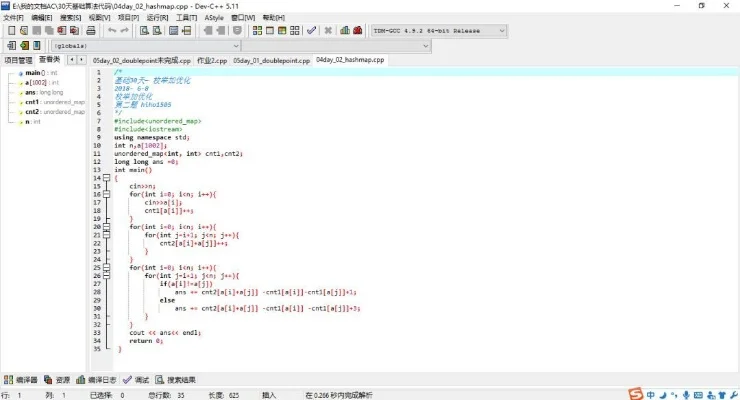Open the 运行[R] menu
This screenshot has width=740, height=400.
tap(157, 17)
